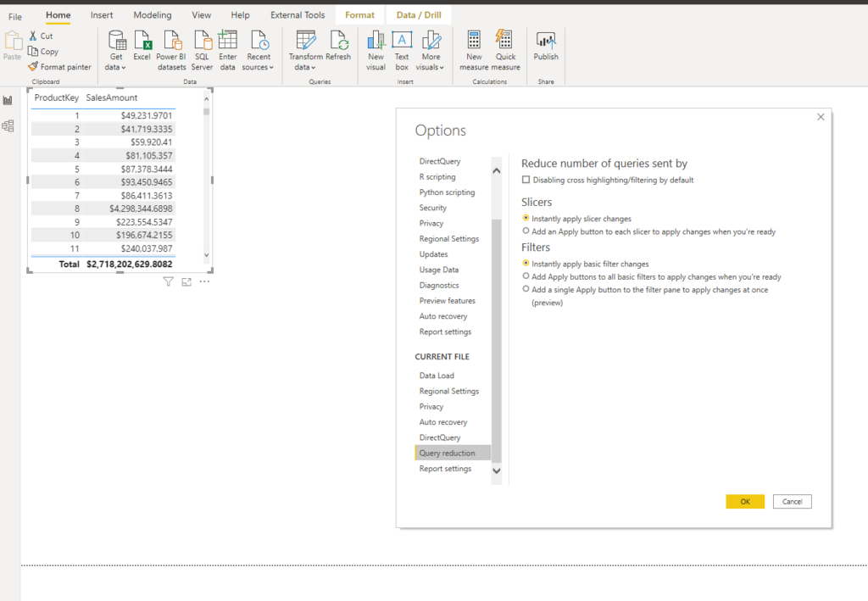Viewport: 868px width, 601px height.
Task: Publish the report
Action: click(x=545, y=47)
